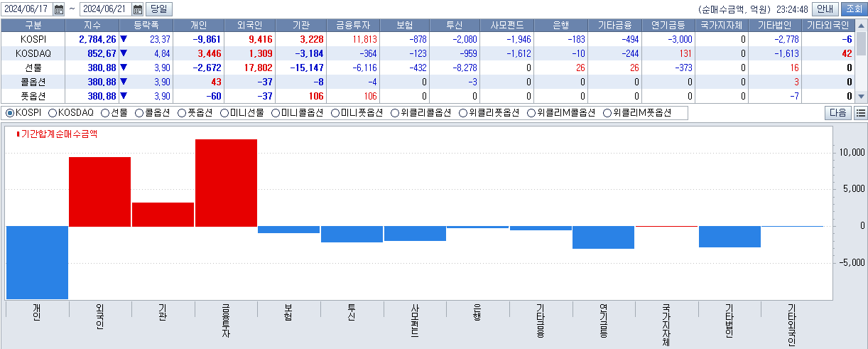This screenshot has height=349, width=868.
Task: Select the KOSPI row label in table
Action: [33, 39]
